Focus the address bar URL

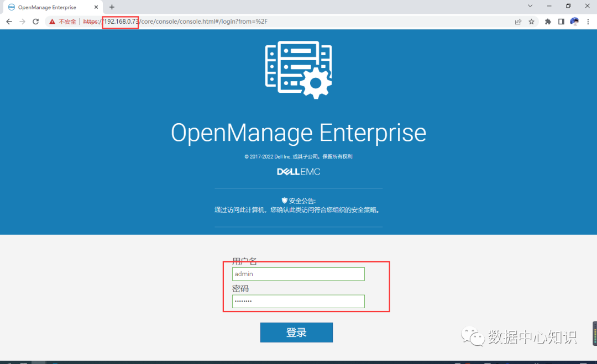(175, 22)
